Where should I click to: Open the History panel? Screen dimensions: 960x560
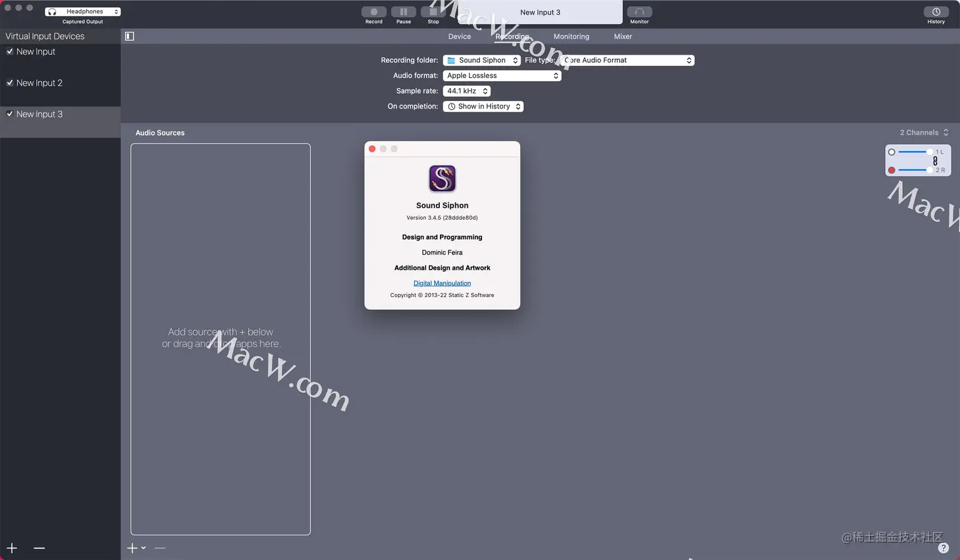(936, 11)
